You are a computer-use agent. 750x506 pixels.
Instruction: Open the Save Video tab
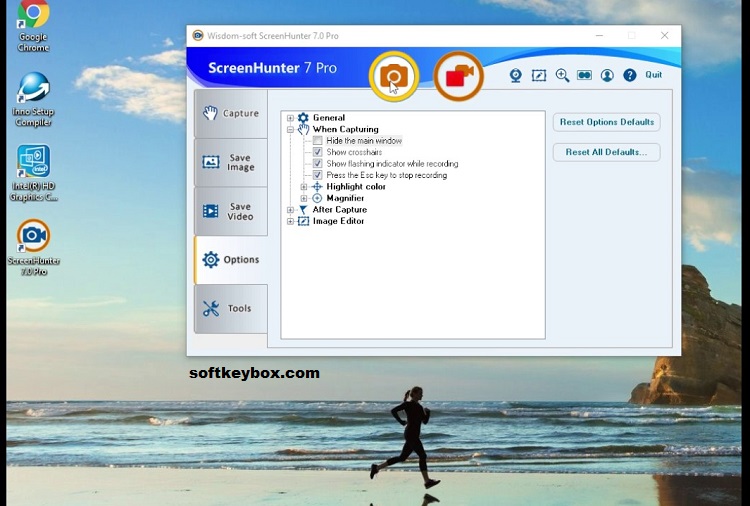231,211
